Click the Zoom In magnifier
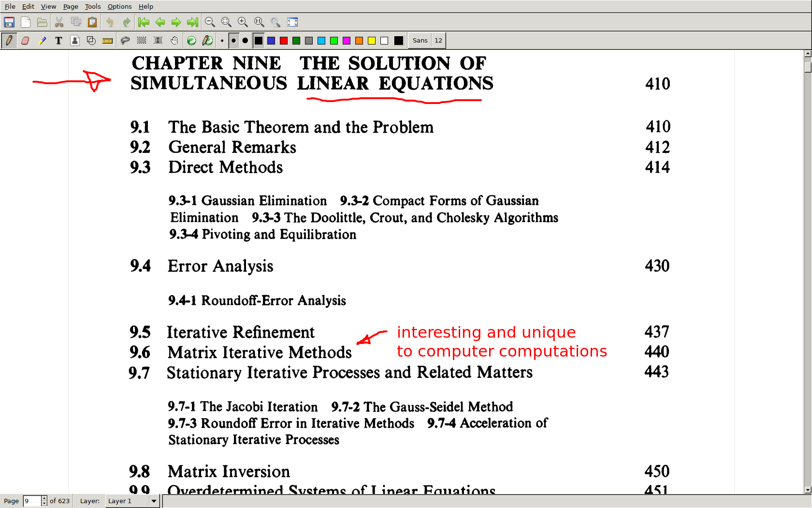This screenshot has width=812, height=508. [x=243, y=22]
